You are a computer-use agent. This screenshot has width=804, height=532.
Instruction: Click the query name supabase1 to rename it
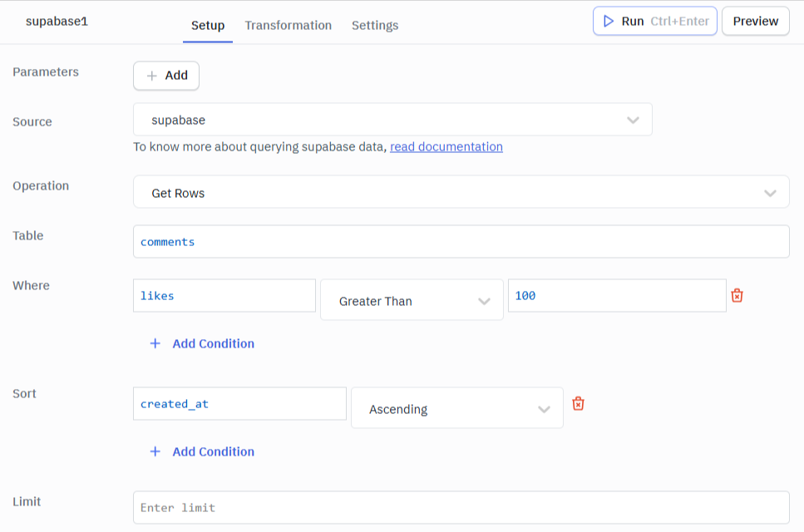(57, 21)
